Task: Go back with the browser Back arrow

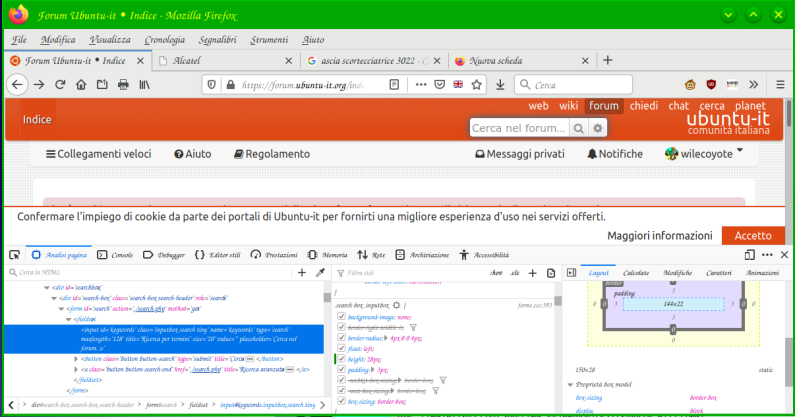Action: [17, 85]
